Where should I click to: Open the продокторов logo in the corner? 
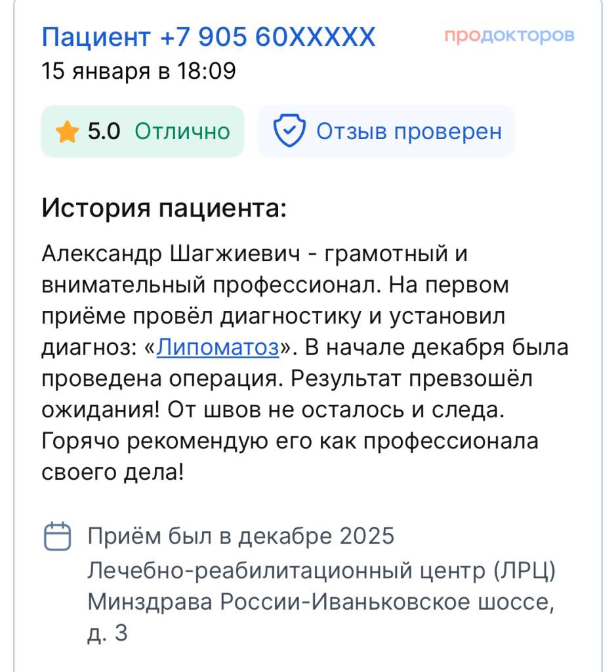coord(508,36)
